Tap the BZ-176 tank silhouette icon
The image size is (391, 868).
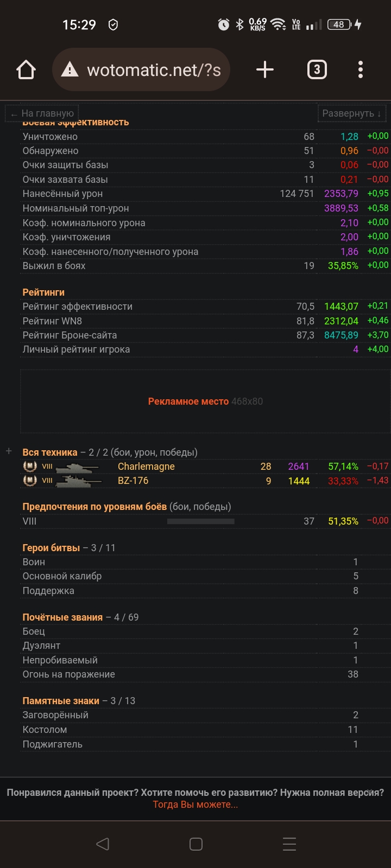point(79,481)
